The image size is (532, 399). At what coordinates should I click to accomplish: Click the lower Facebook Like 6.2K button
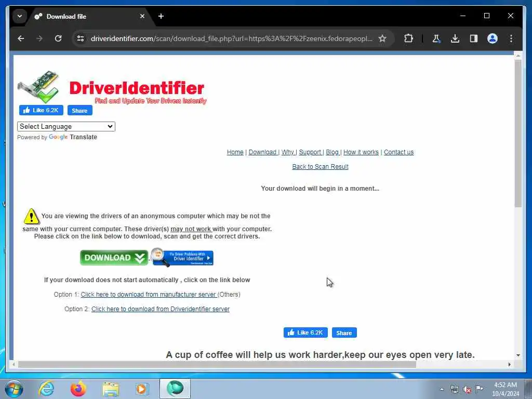[305, 332]
